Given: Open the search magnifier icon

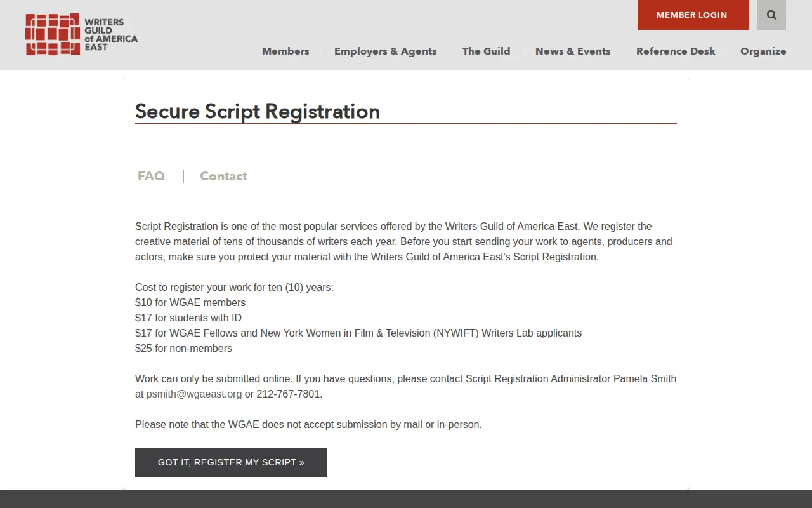Looking at the screenshot, I should pyautogui.click(x=771, y=15).
